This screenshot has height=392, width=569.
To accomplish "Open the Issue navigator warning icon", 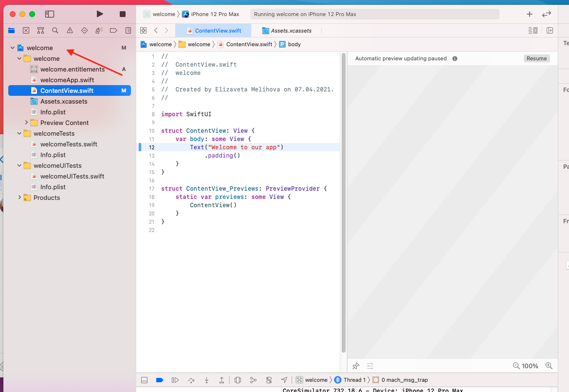I will pyautogui.click(x=70, y=30).
